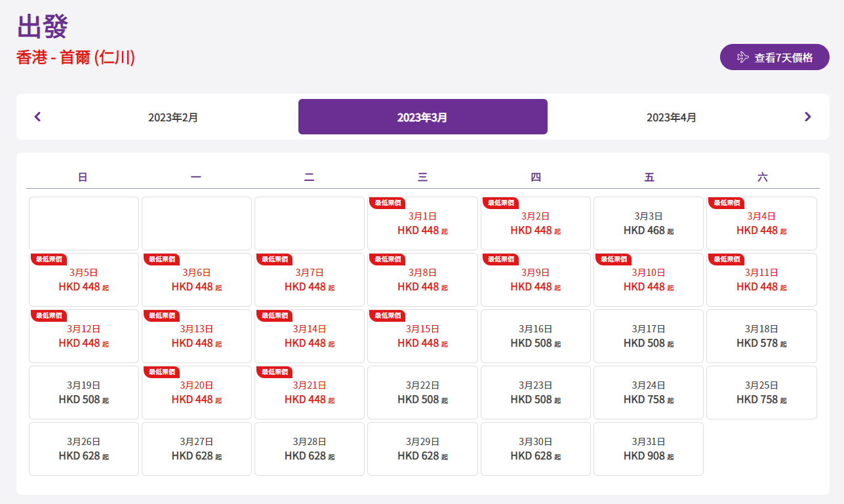Choose 3月10日 departure date

point(648,280)
